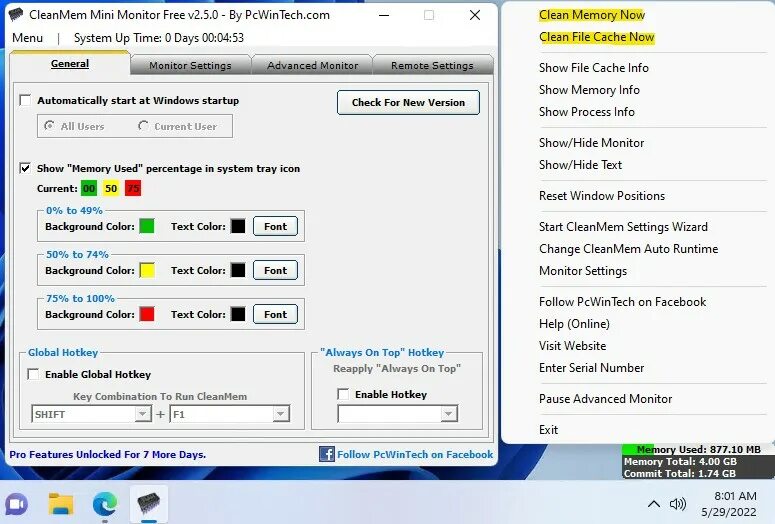This screenshot has height=524, width=775.
Task: Uncheck Show Memory Used percentage in tray
Action: tap(25, 168)
